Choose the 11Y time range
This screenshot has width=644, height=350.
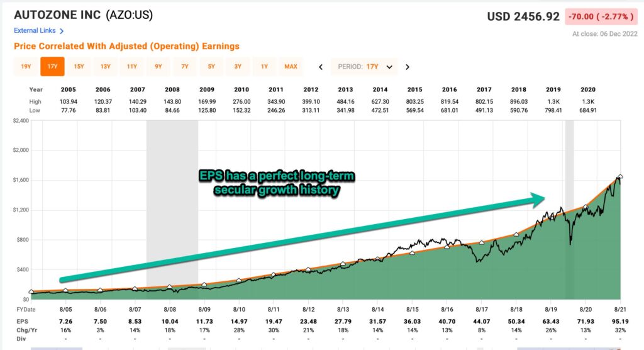[132, 67]
